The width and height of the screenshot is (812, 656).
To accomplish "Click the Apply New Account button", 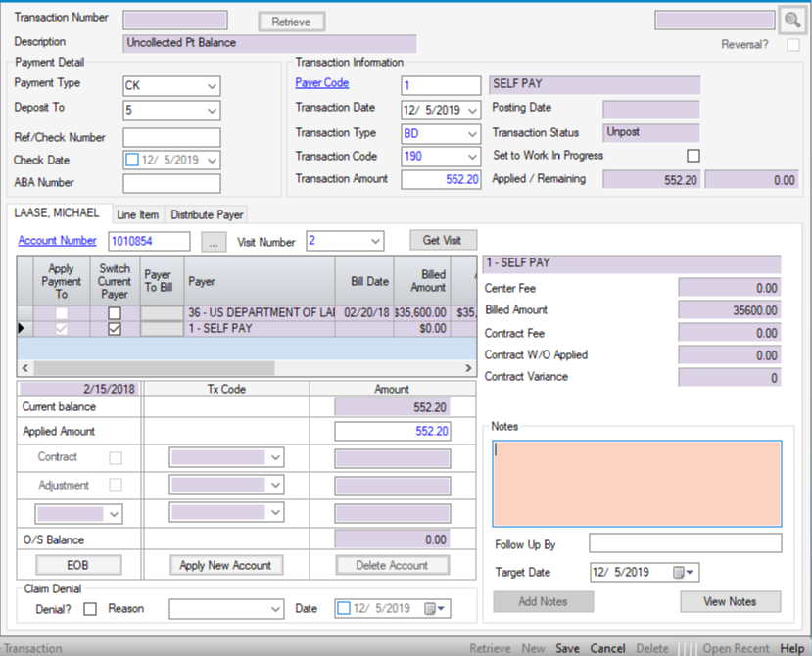I will [226, 565].
